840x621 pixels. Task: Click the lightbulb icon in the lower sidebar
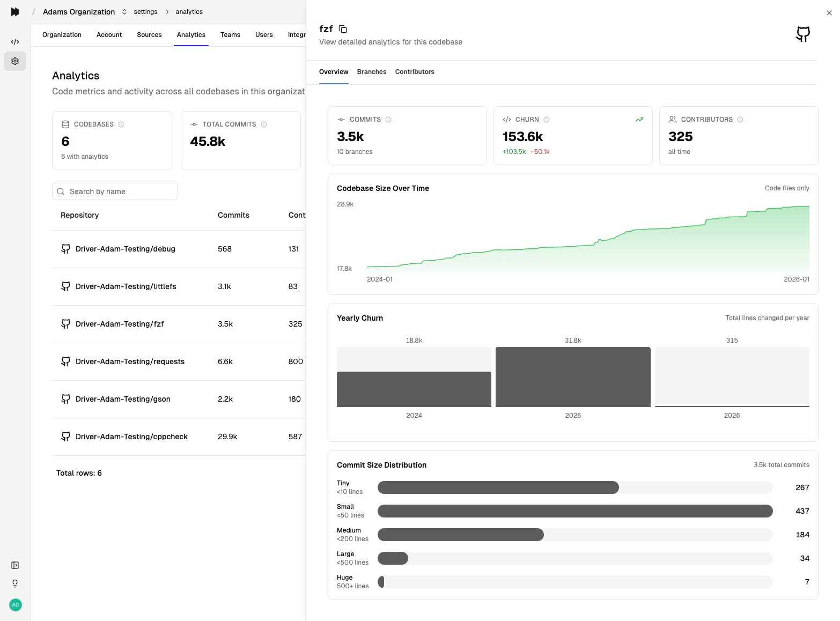click(14, 583)
